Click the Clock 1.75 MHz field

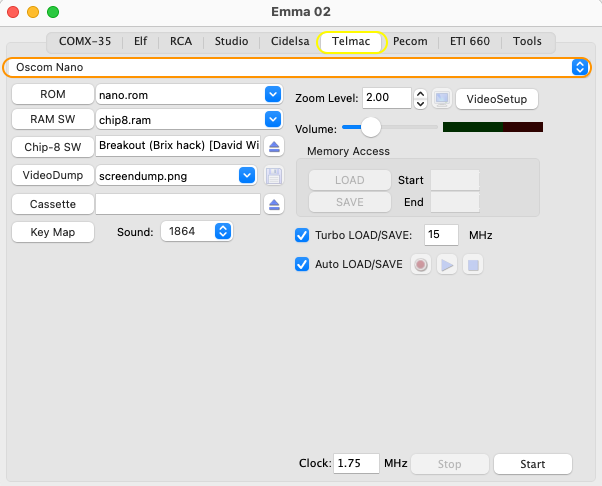pos(356,464)
